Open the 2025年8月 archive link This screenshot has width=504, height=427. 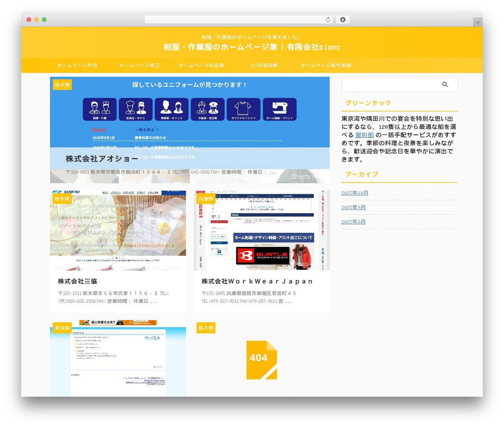tap(354, 222)
